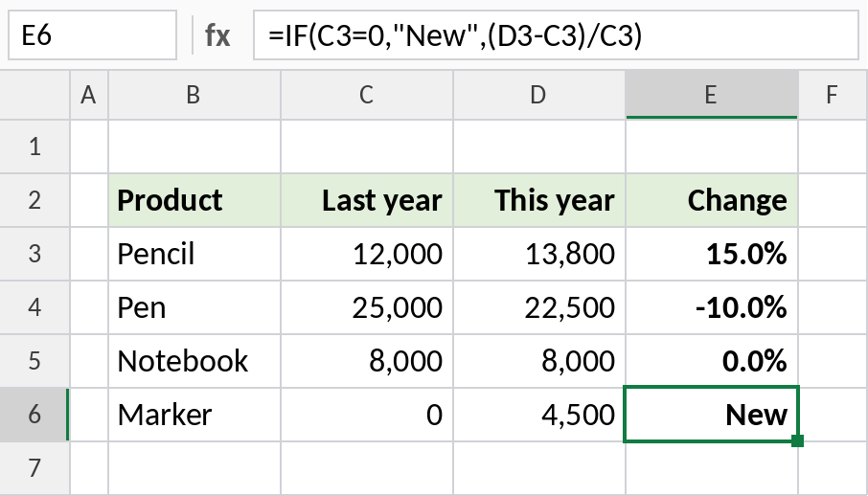The height and width of the screenshot is (496, 868).
Task: Select row 2 header
Action: point(34,200)
